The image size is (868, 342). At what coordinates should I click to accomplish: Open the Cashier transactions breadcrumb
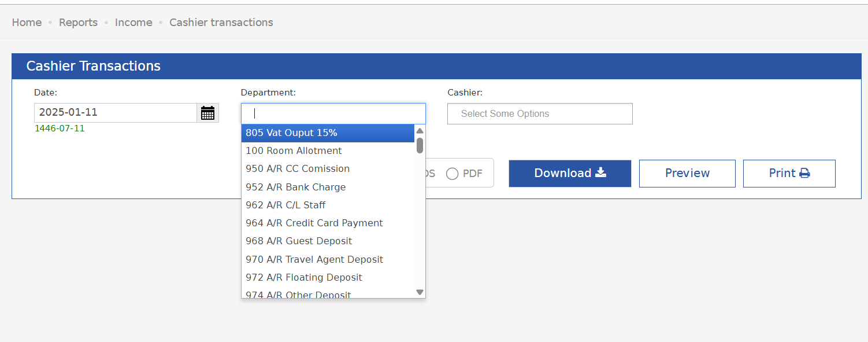221,23
